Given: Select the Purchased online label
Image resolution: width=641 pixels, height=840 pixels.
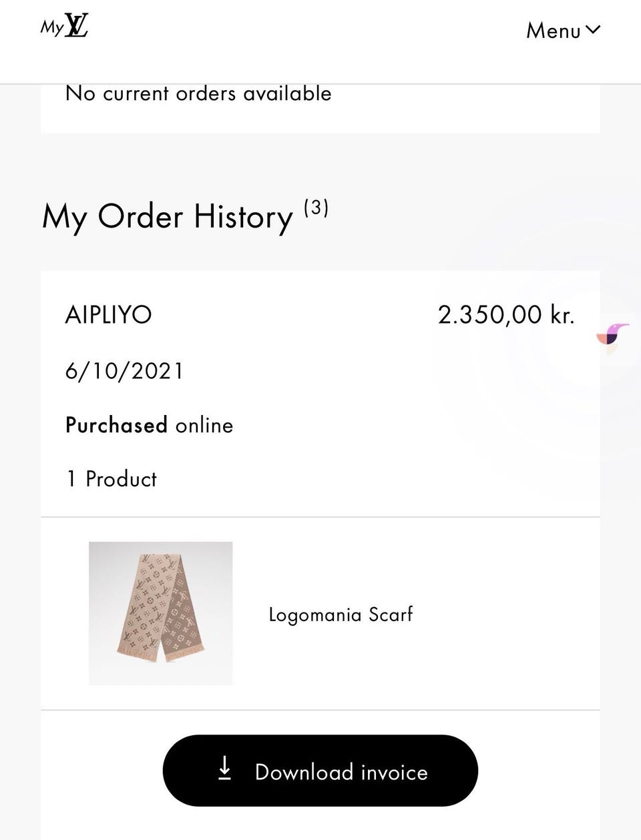Looking at the screenshot, I should tap(150, 426).
